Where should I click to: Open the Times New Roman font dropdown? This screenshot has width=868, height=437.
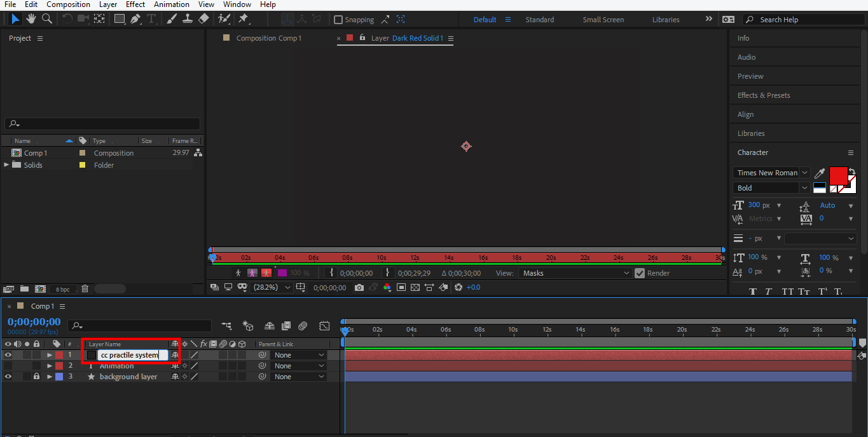[804, 173]
